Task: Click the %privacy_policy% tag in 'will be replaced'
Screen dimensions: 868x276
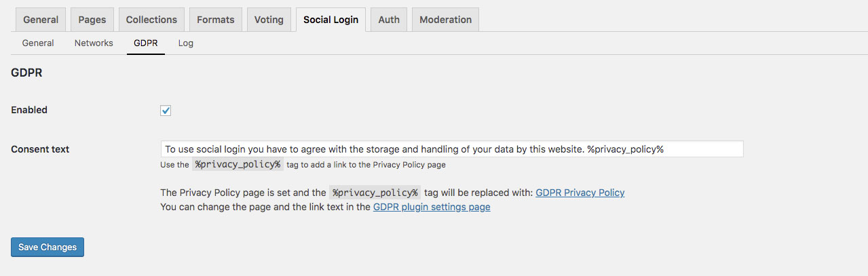Action: point(375,193)
